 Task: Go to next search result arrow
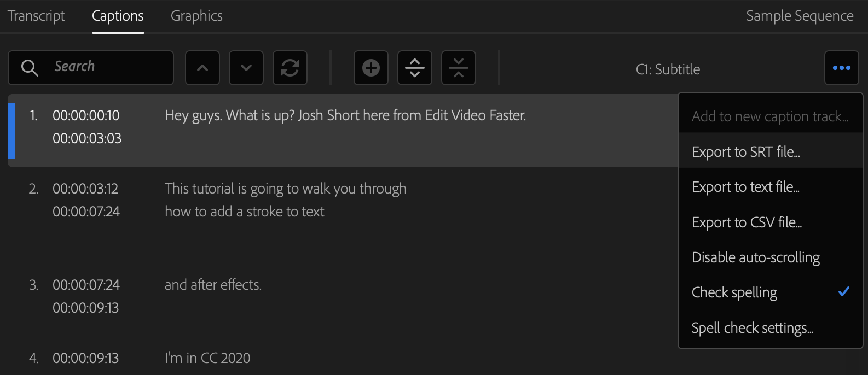tap(246, 68)
